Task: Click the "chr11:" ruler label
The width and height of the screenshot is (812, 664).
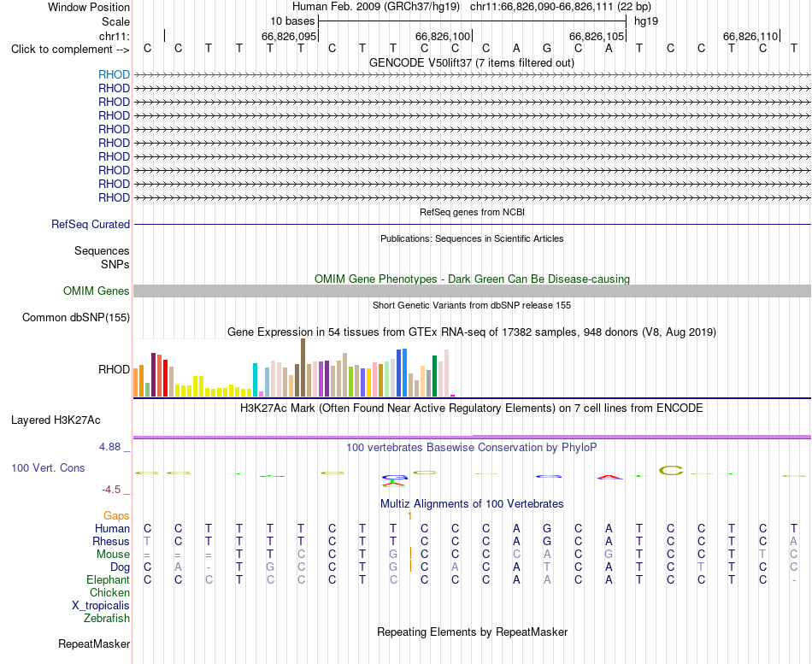Action: 114,36
